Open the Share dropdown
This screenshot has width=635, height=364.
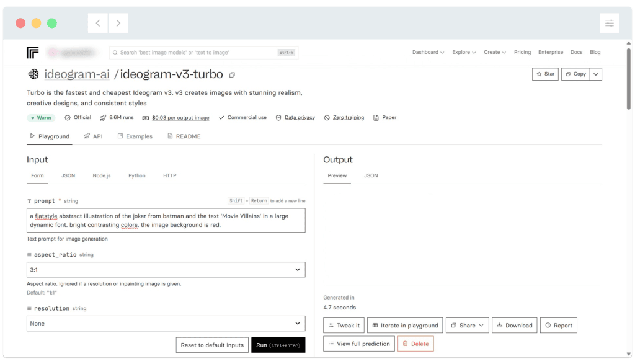(468, 326)
